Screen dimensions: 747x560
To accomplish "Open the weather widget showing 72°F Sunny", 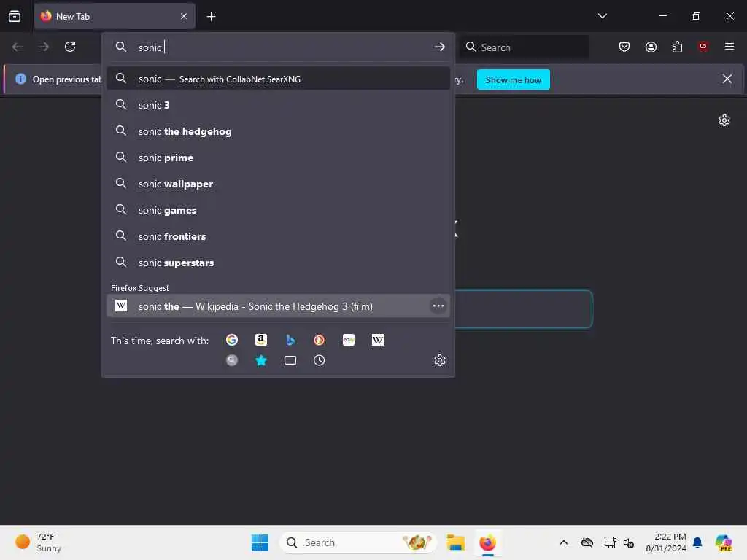I will click(x=38, y=542).
